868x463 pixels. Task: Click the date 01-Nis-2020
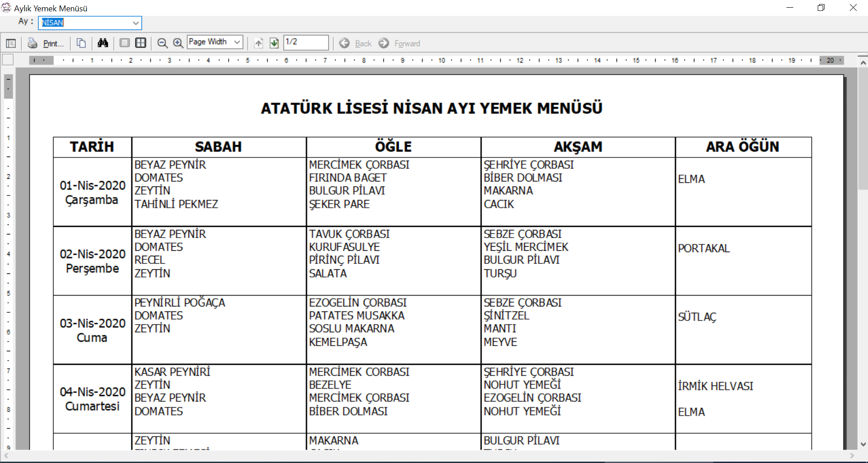click(x=92, y=186)
